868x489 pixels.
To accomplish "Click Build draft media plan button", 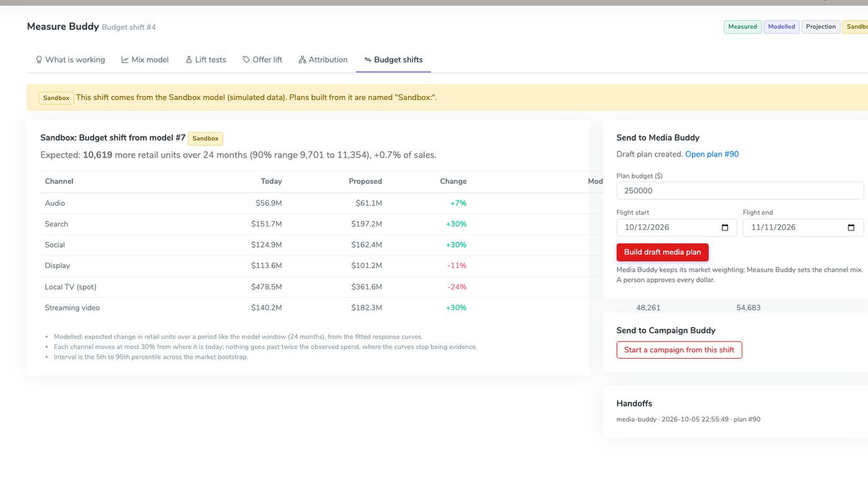I will [662, 252].
